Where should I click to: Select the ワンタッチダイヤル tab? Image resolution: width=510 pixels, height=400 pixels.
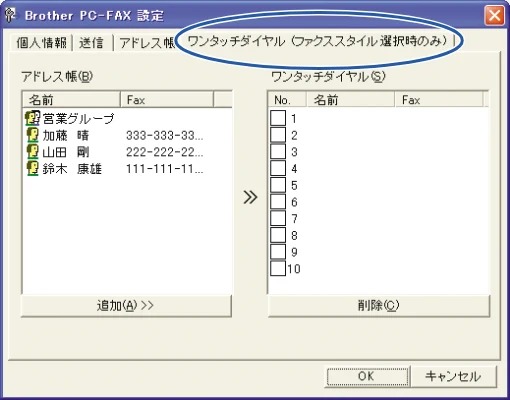317,41
